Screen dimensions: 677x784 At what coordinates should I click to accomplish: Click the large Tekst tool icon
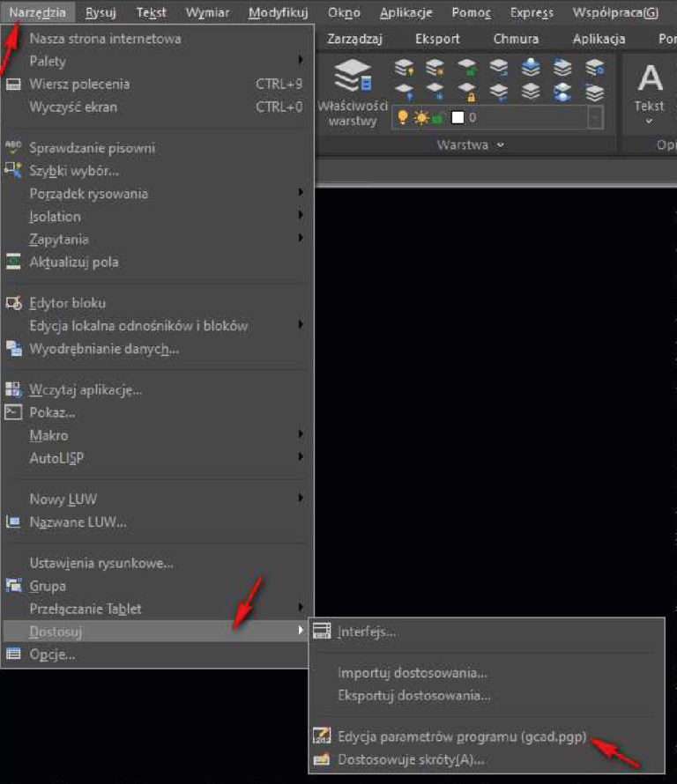[650, 80]
